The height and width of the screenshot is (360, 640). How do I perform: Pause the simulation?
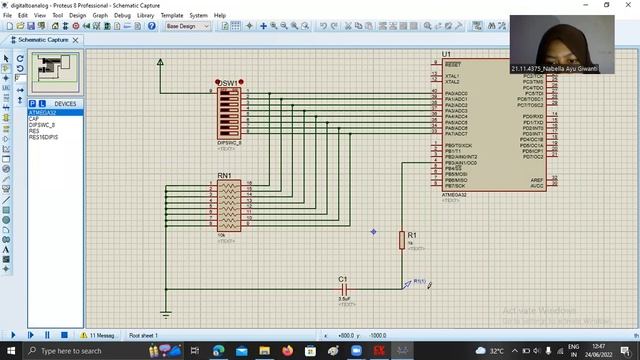pos(47,335)
